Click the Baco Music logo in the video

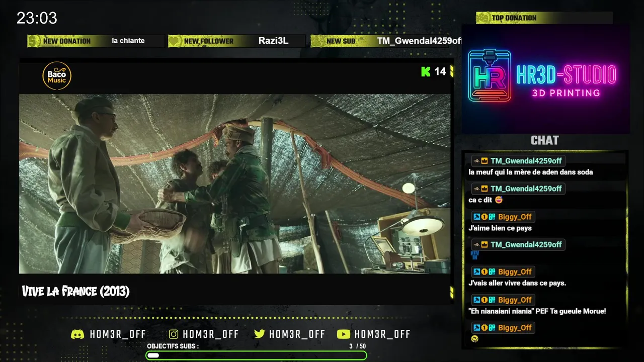(x=57, y=76)
